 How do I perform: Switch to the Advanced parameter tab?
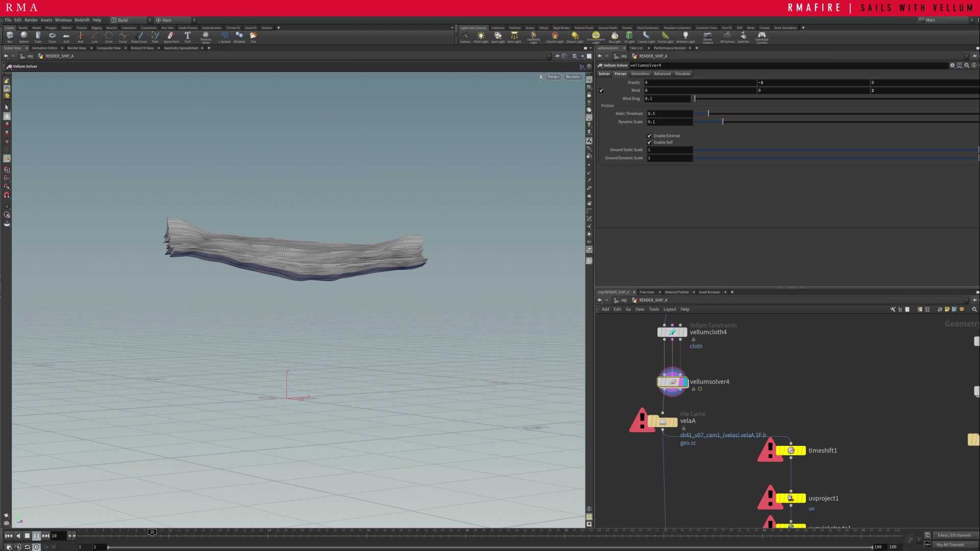(x=663, y=73)
